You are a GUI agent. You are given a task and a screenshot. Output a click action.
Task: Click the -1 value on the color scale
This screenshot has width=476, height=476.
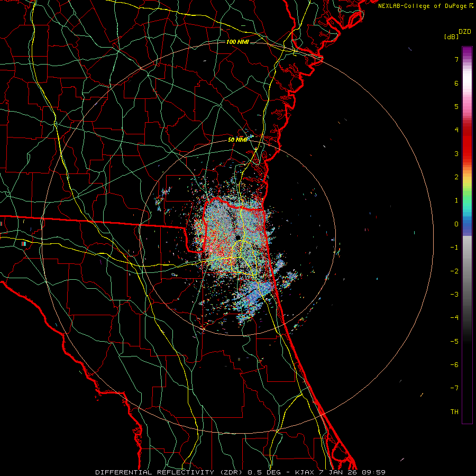pyautogui.click(x=454, y=248)
